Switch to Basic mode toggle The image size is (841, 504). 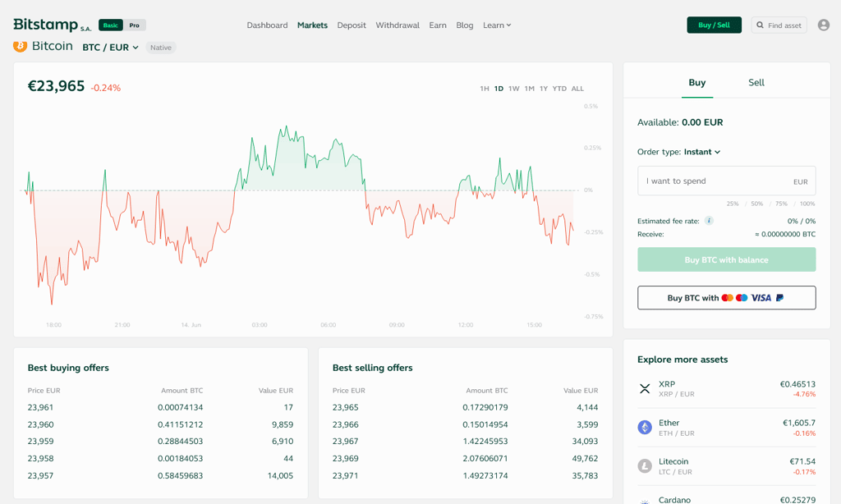(111, 25)
